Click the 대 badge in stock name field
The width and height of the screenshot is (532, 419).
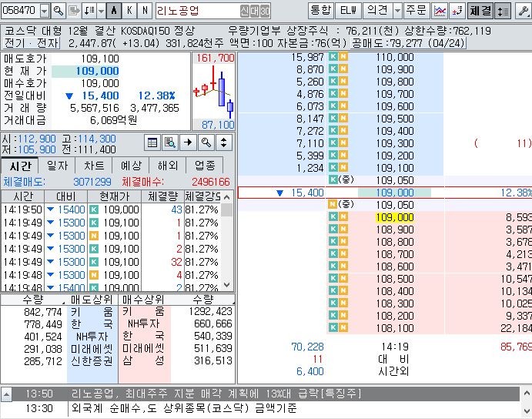click(x=255, y=12)
